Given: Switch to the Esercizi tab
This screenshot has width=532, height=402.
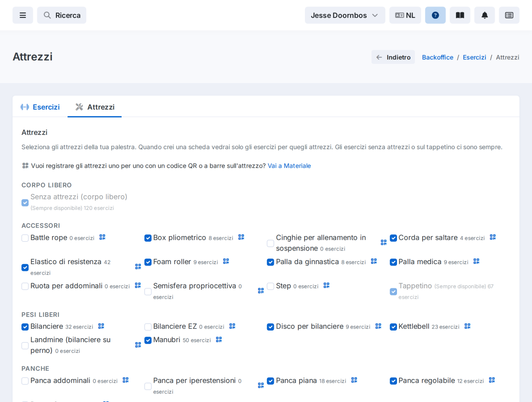Looking at the screenshot, I should click(40, 107).
